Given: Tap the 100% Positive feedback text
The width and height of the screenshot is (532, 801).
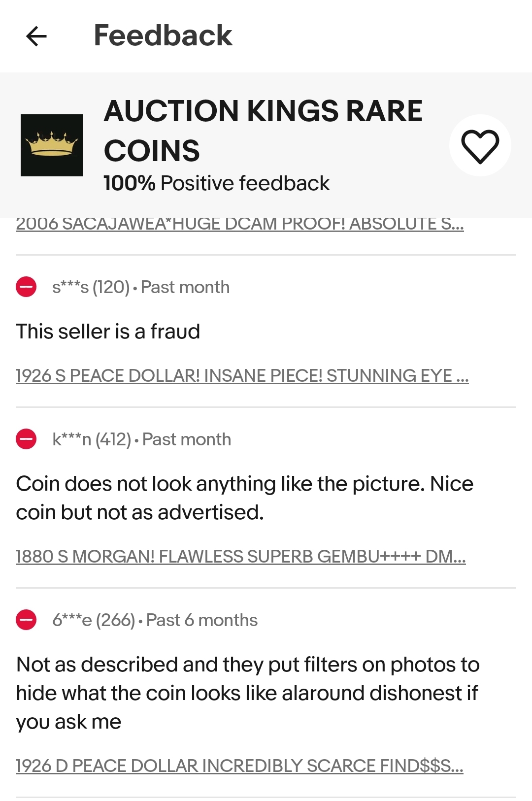Looking at the screenshot, I should coord(216,183).
